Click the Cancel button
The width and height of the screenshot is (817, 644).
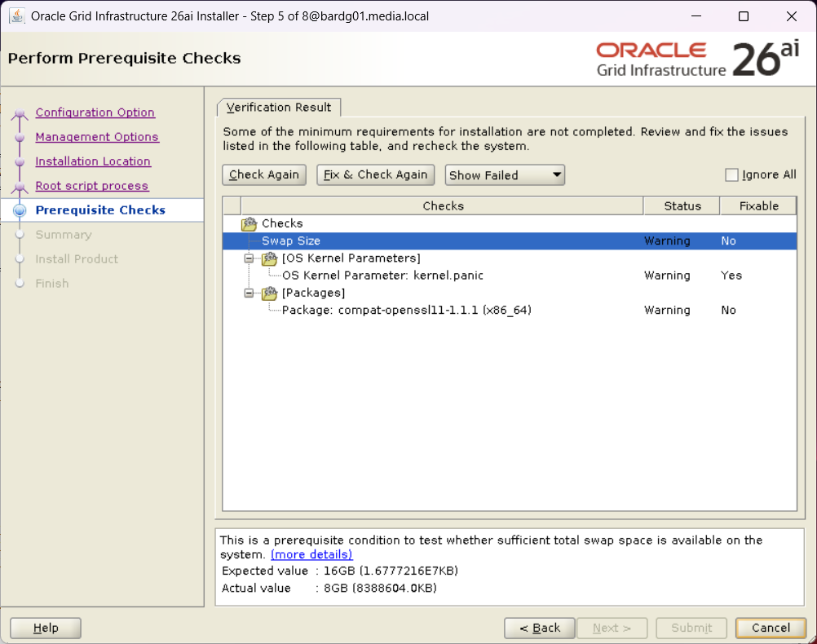pos(771,628)
